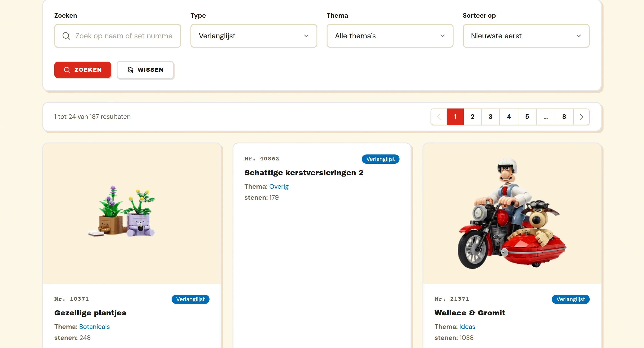
Task: Open the Thema dropdown showing Alle thema's
Action: pyautogui.click(x=390, y=36)
